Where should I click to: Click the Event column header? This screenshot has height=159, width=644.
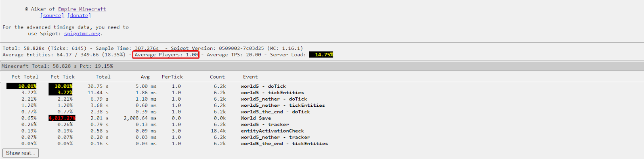(x=250, y=77)
